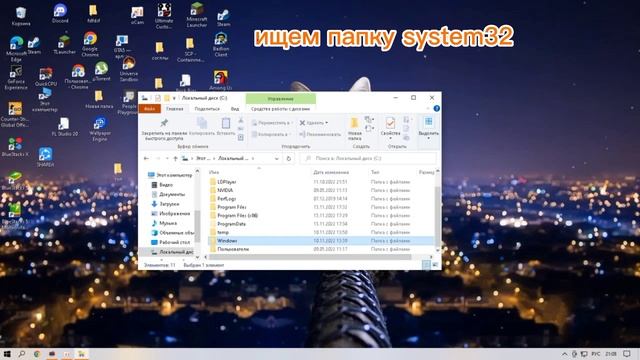The width and height of the screenshot is (640, 360).
Task: Select Загрузки in navigation pane
Action: click(165, 204)
